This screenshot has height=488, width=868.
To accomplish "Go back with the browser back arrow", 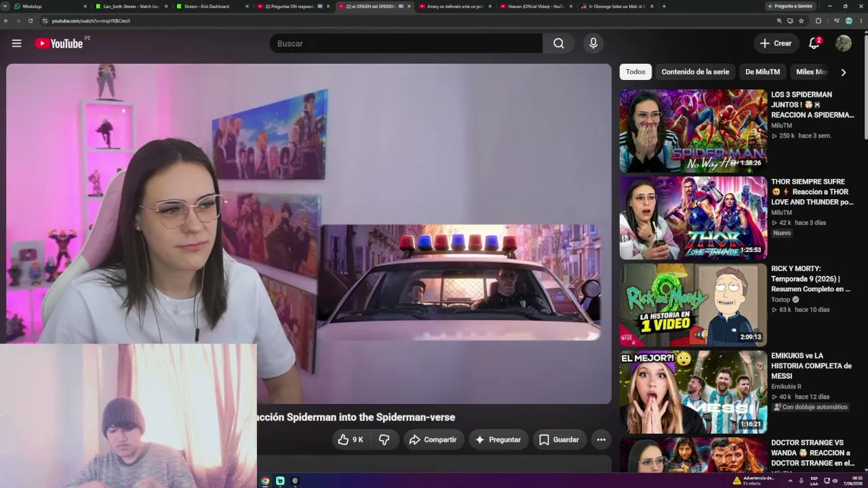I will (x=6, y=21).
